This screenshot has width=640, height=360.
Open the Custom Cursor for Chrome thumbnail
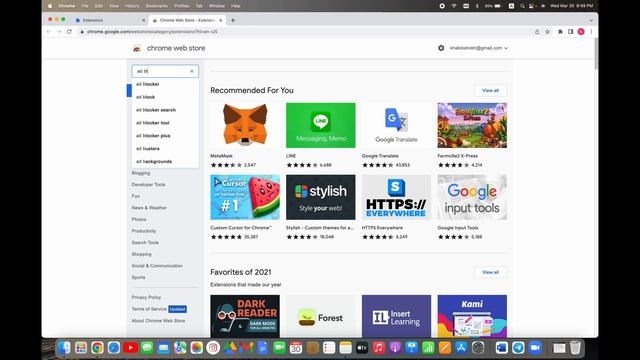(x=245, y=197)
